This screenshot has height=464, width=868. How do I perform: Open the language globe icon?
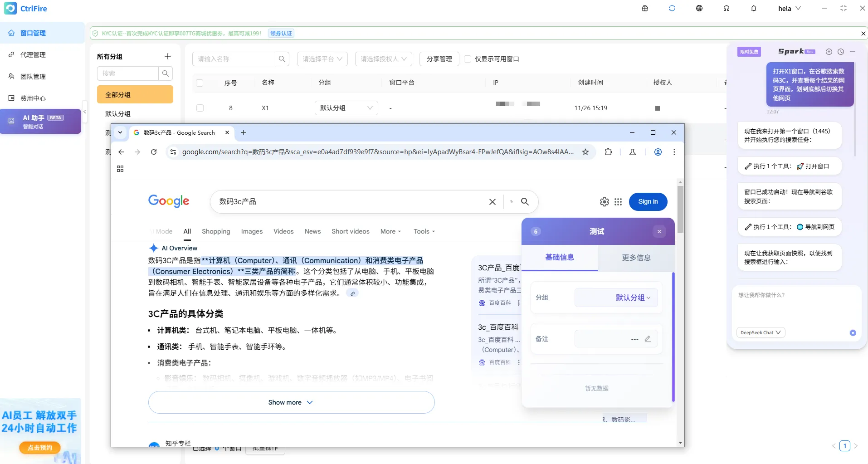(699, 8)
